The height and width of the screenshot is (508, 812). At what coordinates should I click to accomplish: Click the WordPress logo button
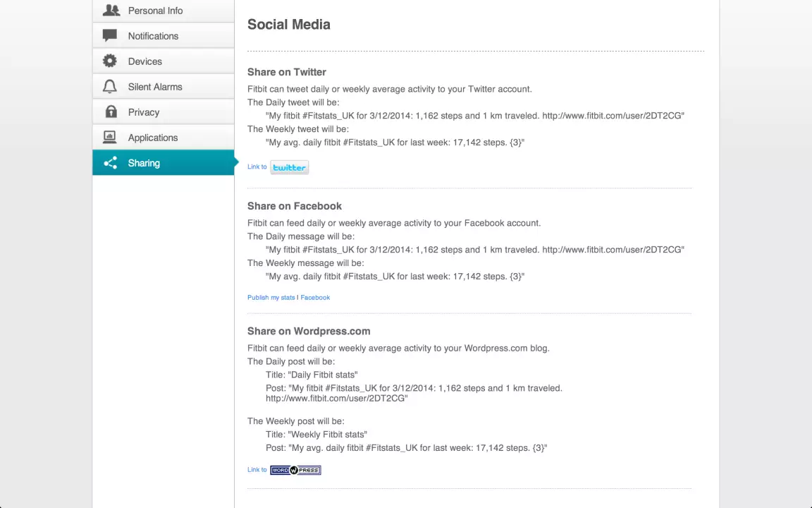point(296,470)
